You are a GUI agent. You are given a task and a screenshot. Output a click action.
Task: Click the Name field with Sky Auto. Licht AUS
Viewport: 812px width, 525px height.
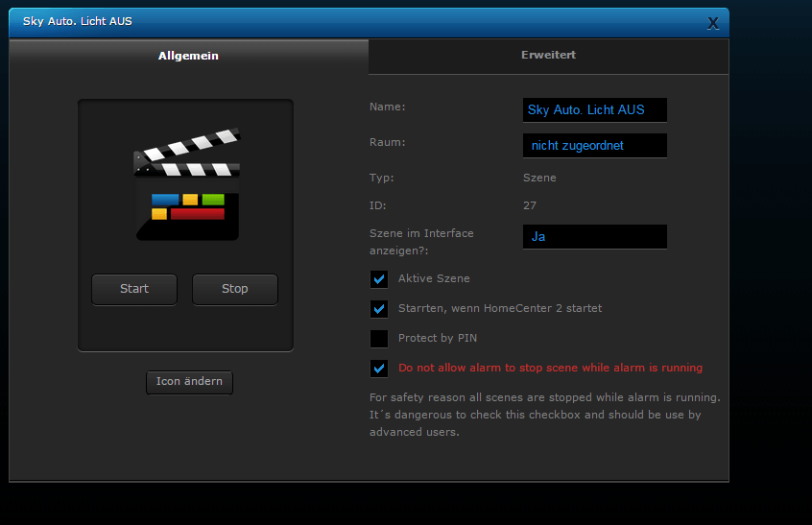(x=594, y=110)
